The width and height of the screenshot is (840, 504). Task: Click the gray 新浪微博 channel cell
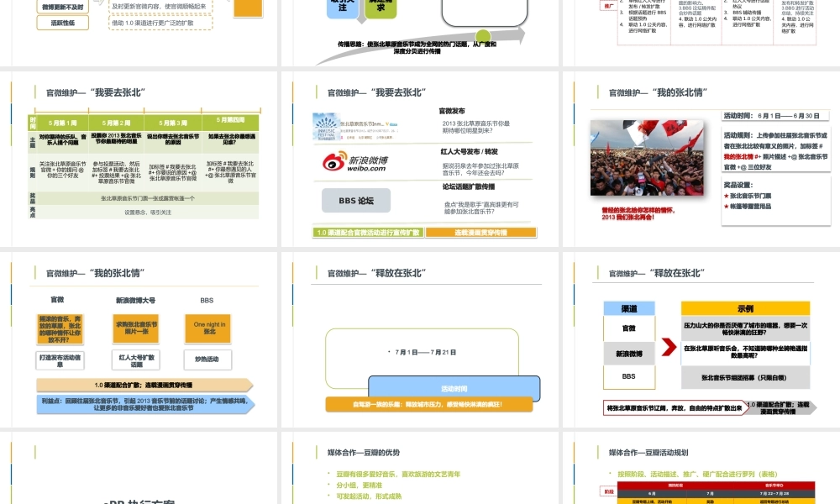point(629,354)
